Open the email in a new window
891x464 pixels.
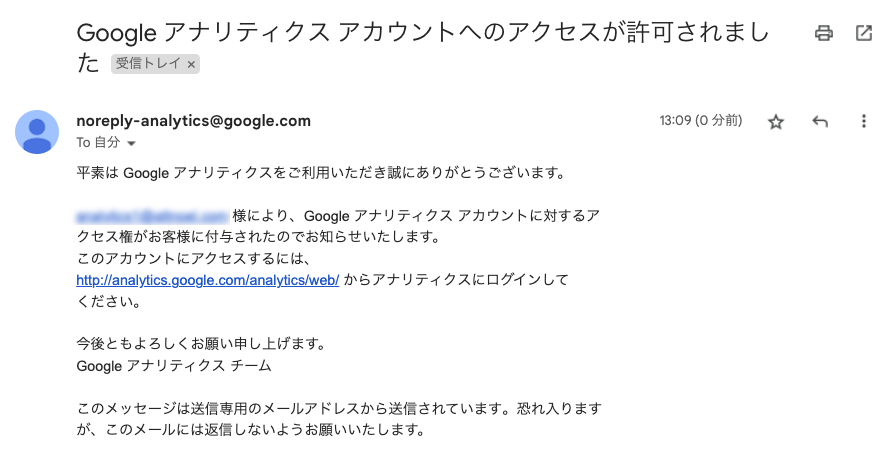(864, 34)
